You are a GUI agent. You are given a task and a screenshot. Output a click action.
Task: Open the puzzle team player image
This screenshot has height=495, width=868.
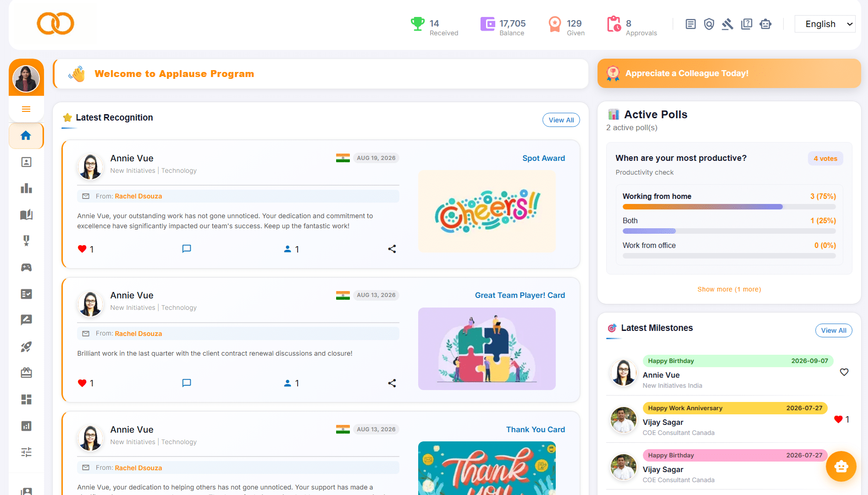(x=487, y=349)
